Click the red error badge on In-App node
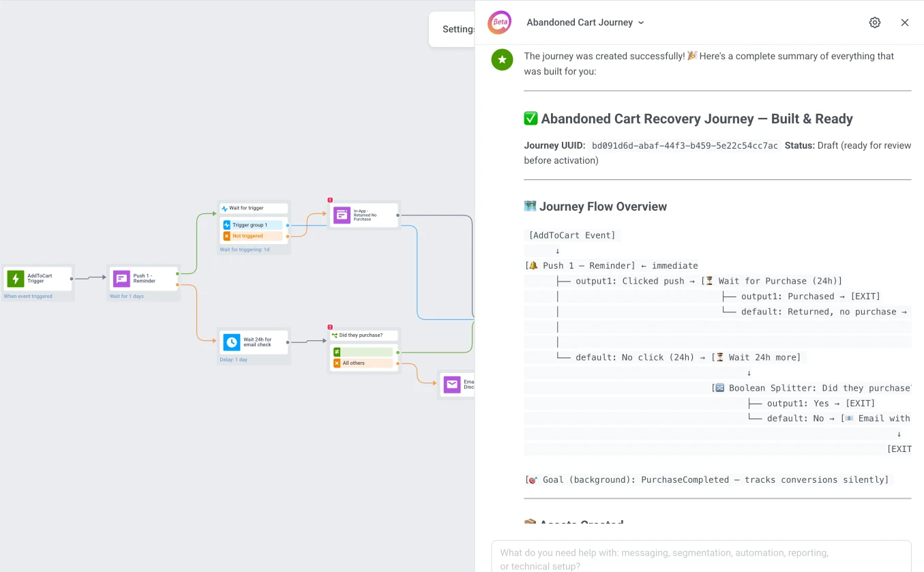Screen dimensions: 924x572 (330, 200)
